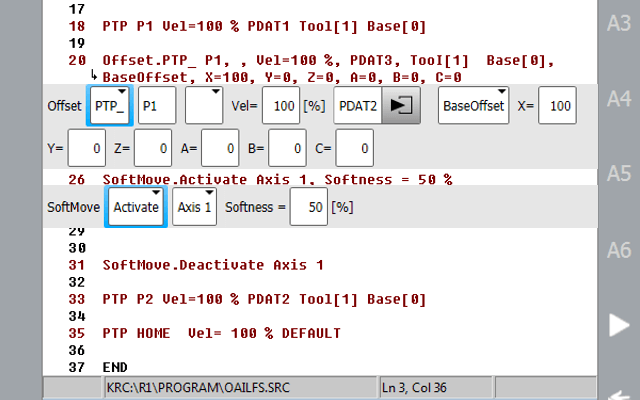Select the BaseOffset continuation line of line 20
The height and width of the screenshot is (400, 640).
tap(282, 77)
